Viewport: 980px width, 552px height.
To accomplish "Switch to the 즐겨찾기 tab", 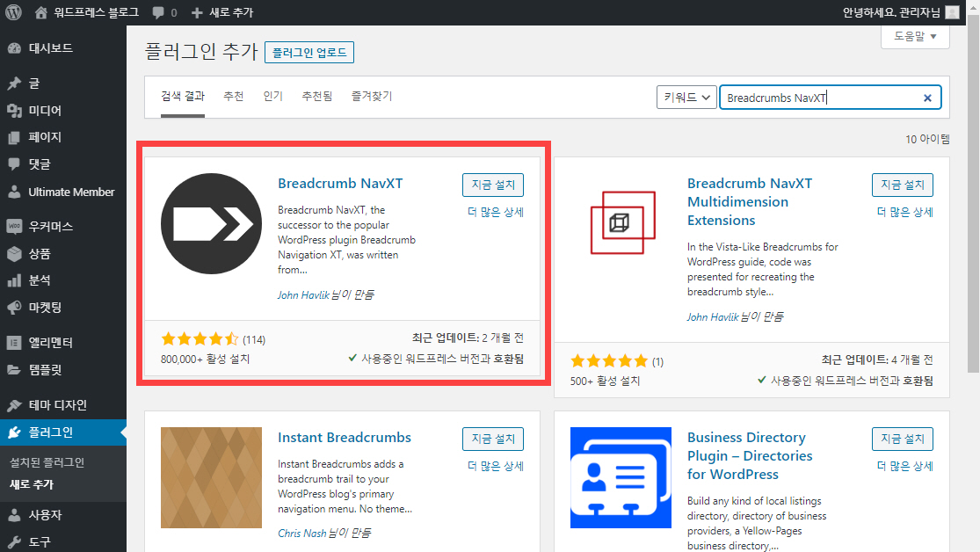I will (372, 97).
